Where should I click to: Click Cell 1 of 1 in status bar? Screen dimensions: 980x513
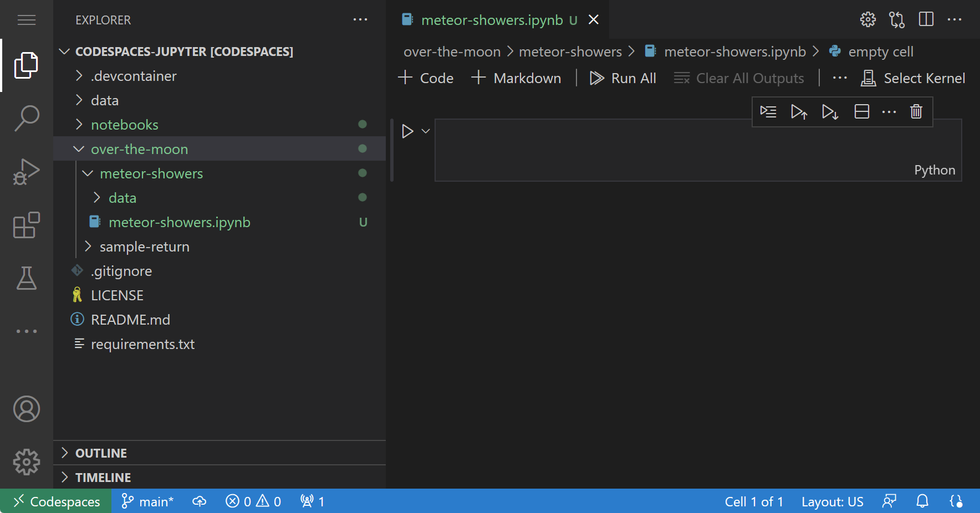(754, 501)
